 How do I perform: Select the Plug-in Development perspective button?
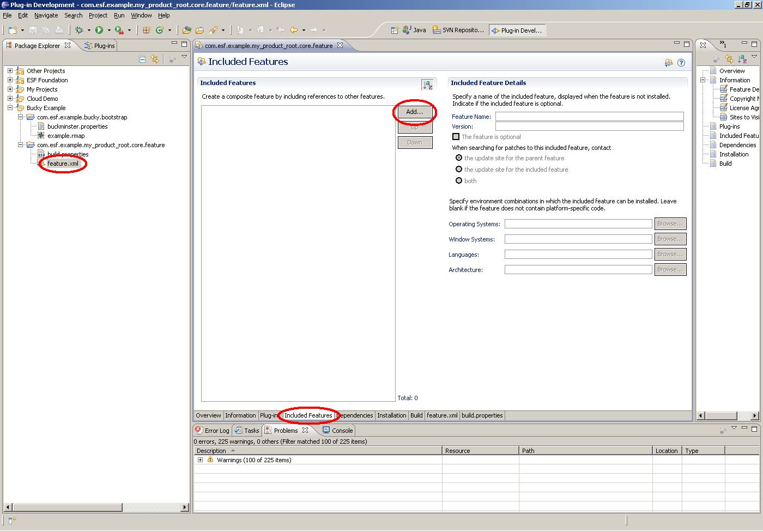[517, 30]
